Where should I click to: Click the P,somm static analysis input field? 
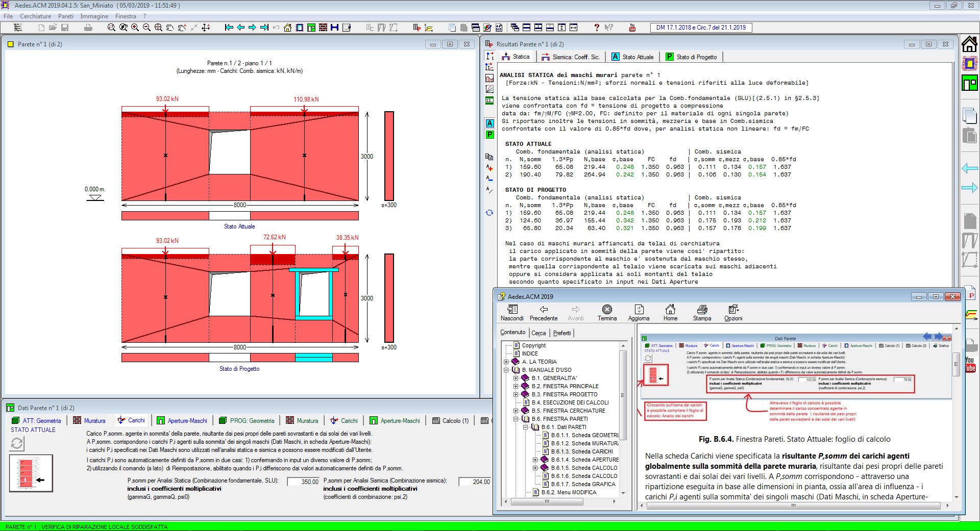click(x=303, y=482)
